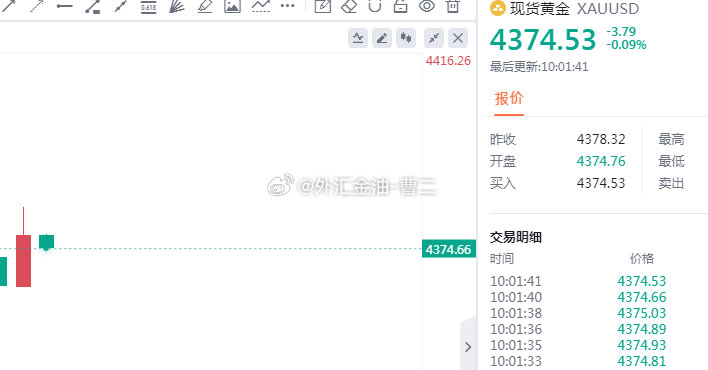Toggle the magnet snap mode
The image size is (708, 370).
click(375, 6)
